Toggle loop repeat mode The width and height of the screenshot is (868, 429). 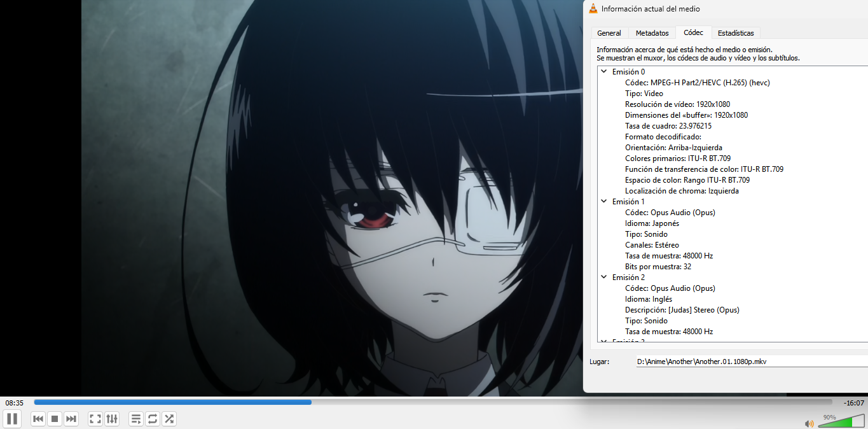pos(153,419)
